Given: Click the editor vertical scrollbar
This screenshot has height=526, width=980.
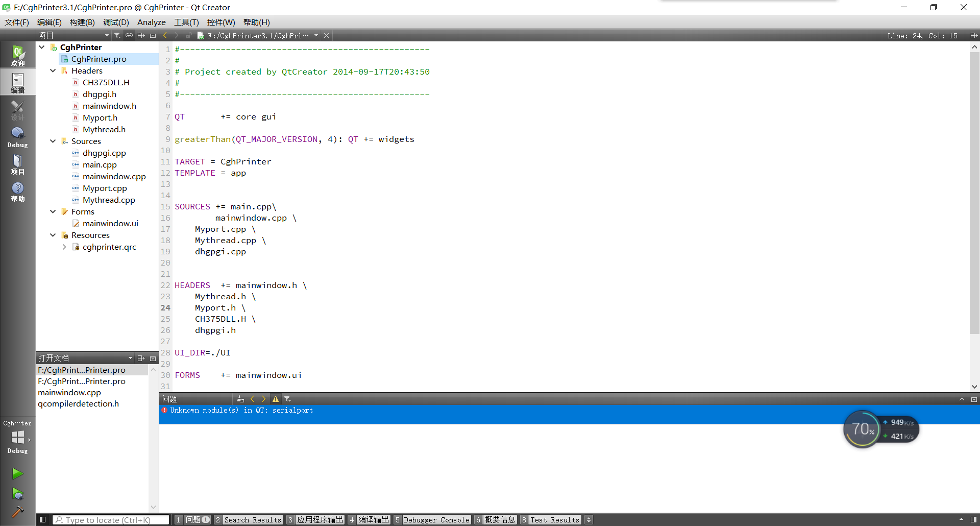Looking at the screenshot, I should click(974, 192).
